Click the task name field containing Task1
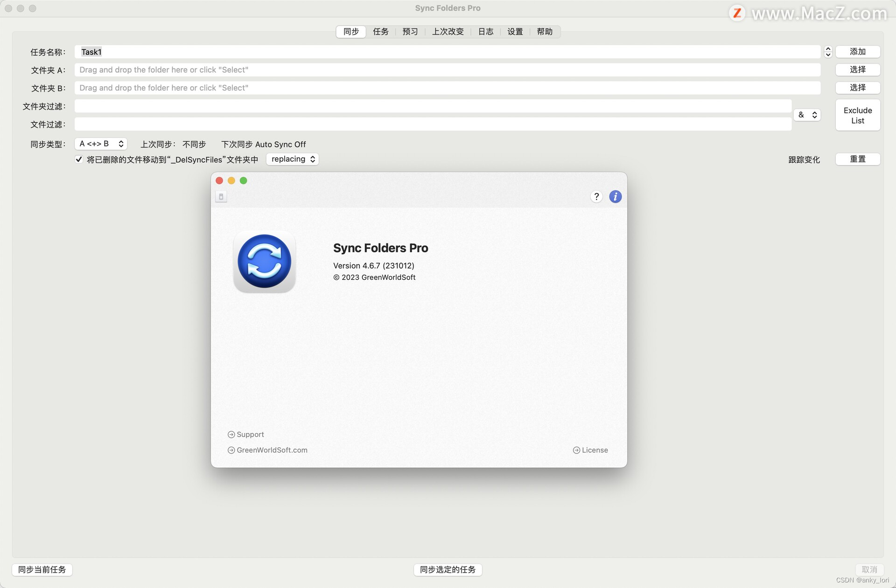 (448, 52)
